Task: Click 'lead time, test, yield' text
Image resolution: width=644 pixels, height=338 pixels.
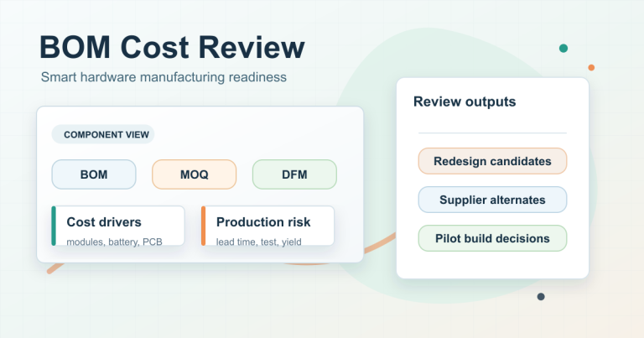Action: pos(259,242)
